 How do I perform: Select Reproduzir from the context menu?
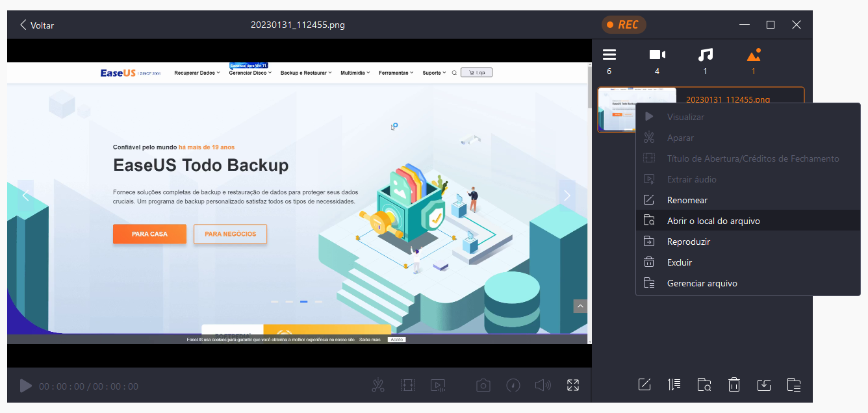(689, 241)
